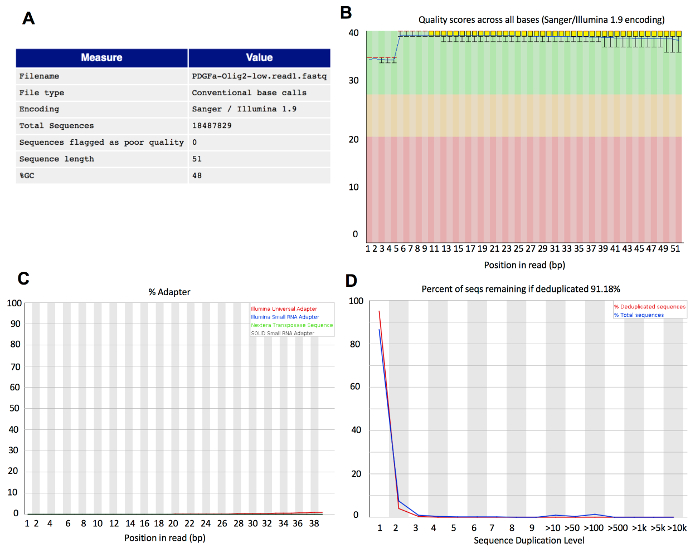The height and width of the screenshot is (558, 700).
Task: Click the File type row label
Action: [x=41, y=92]
